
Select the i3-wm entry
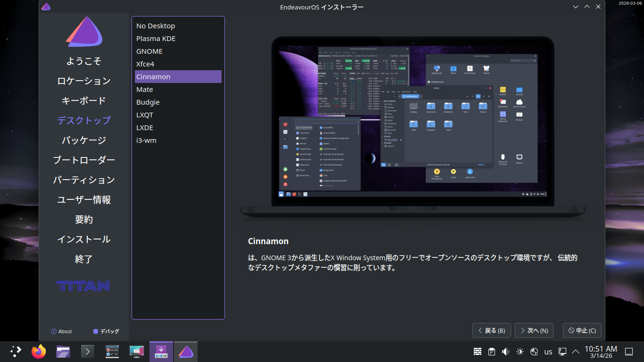pos(146,140)
